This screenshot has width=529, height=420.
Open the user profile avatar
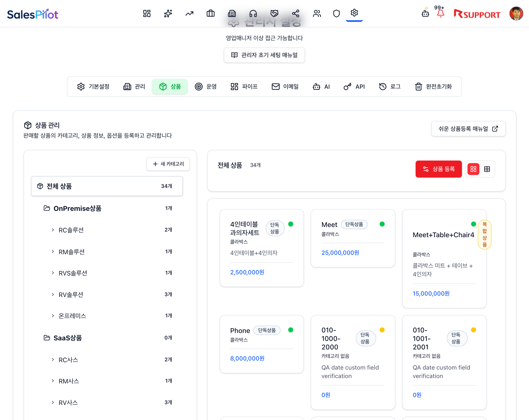516,14
